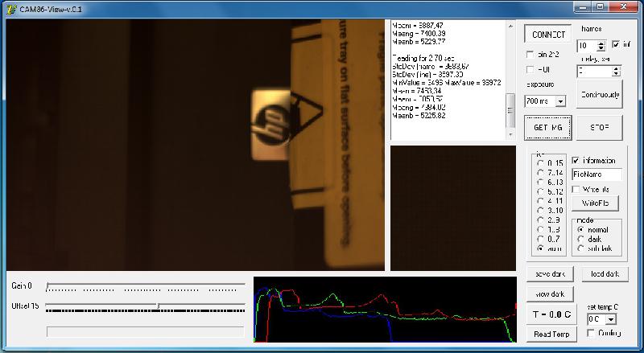Select dark mode radio button
This screenshot has width=644, height=353.
pos(580,240)
